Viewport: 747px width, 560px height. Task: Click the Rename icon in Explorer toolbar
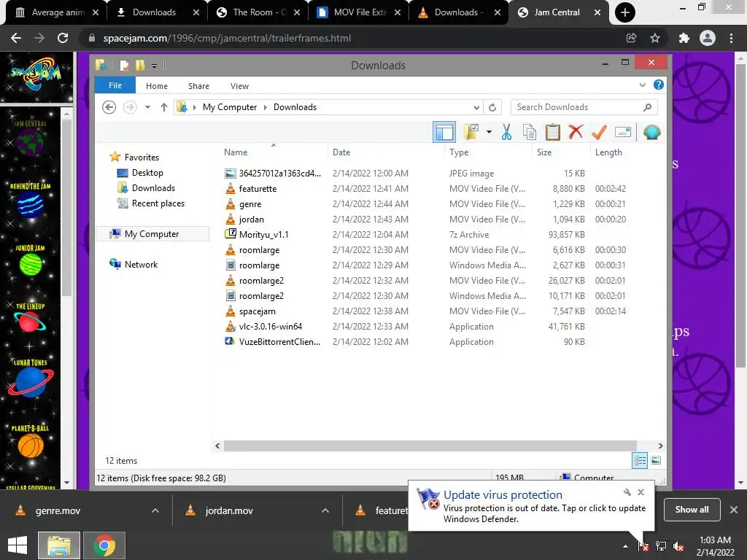coord(623,132)
